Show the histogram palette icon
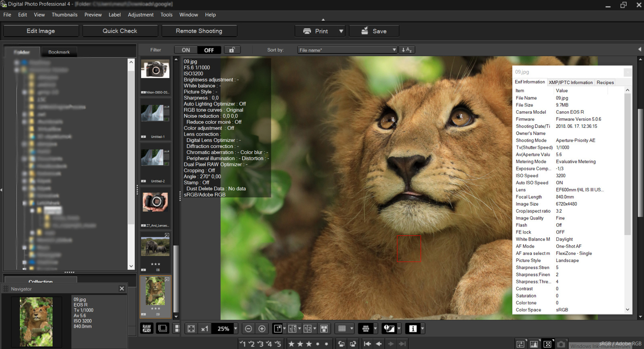This screenshot has width=644, height=349. pos(534,344)
